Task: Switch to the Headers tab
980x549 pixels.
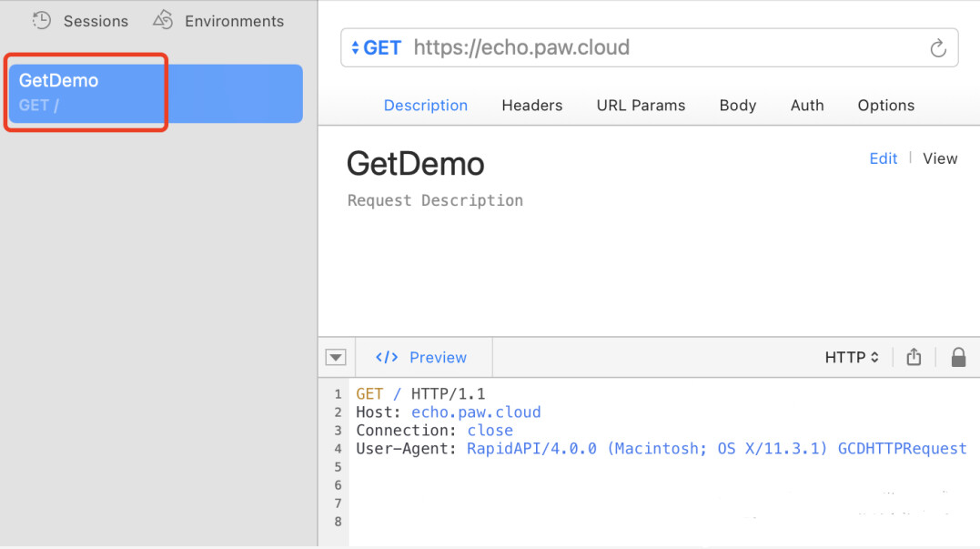Action: 532,106
